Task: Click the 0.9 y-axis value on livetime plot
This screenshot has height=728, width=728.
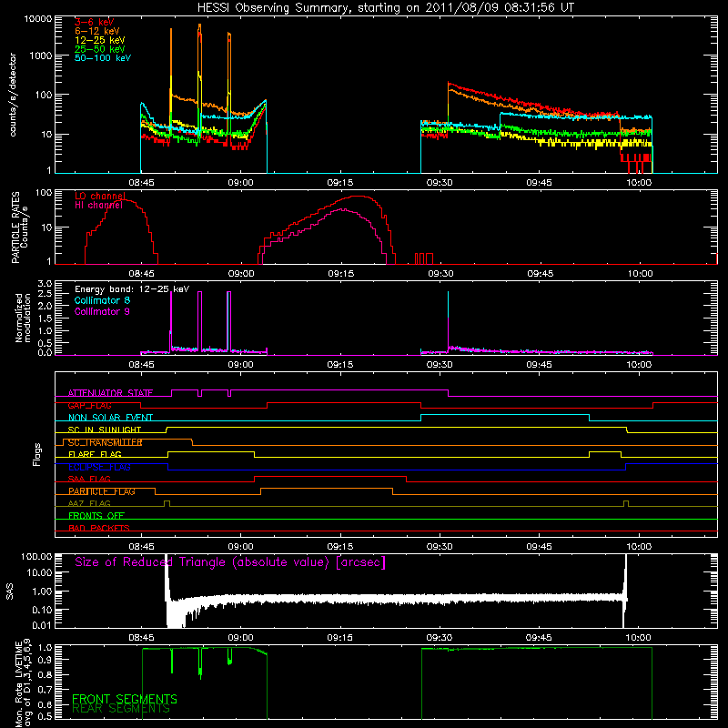Action: (x=46, y=660)
